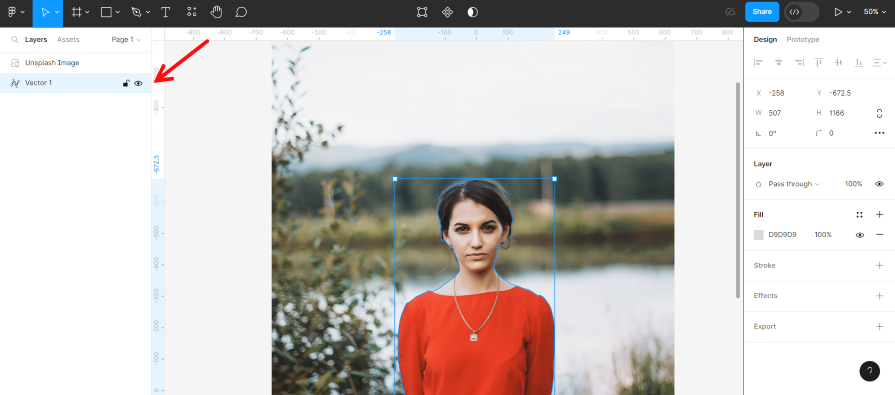Click the Use as mask icon
The image size is (895, 395).
point(473,12)
